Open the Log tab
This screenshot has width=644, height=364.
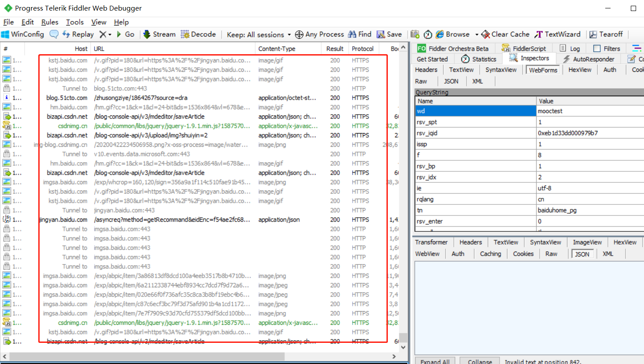coord(570,48)
